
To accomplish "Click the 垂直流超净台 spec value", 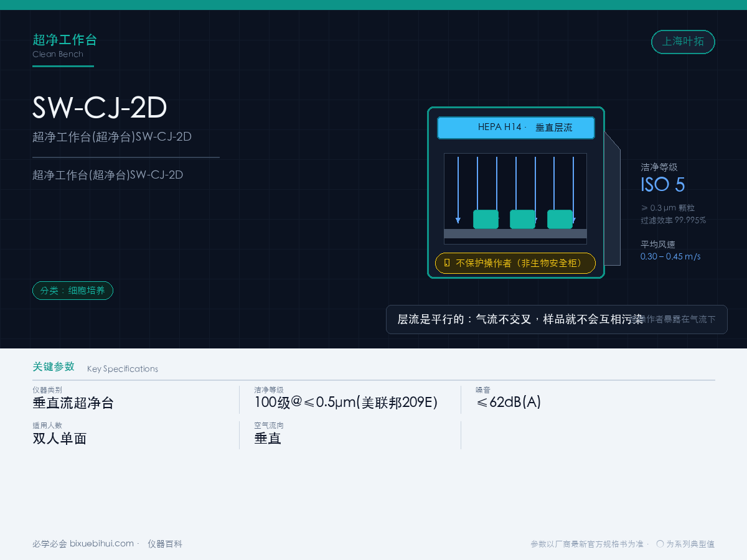I will coord(73,403).
